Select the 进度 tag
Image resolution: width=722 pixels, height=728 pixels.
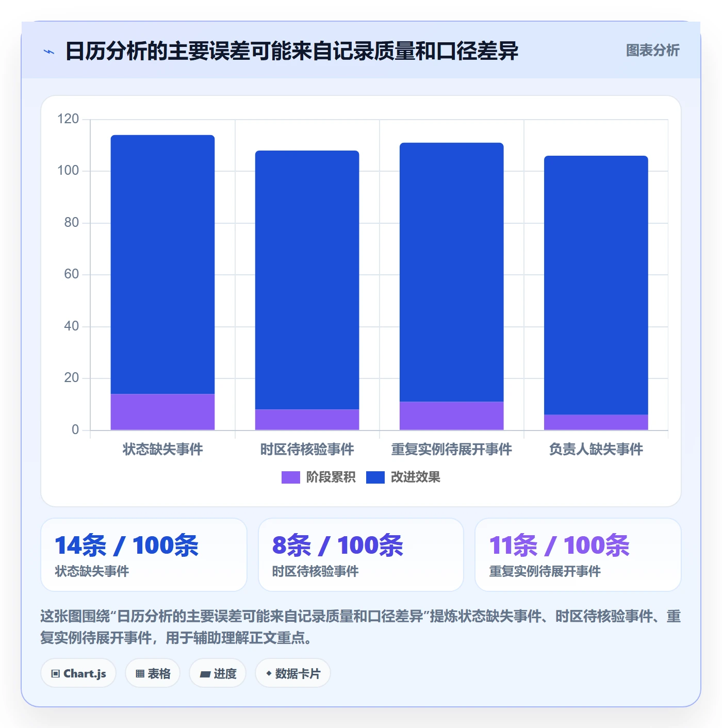tap(218, 673)
